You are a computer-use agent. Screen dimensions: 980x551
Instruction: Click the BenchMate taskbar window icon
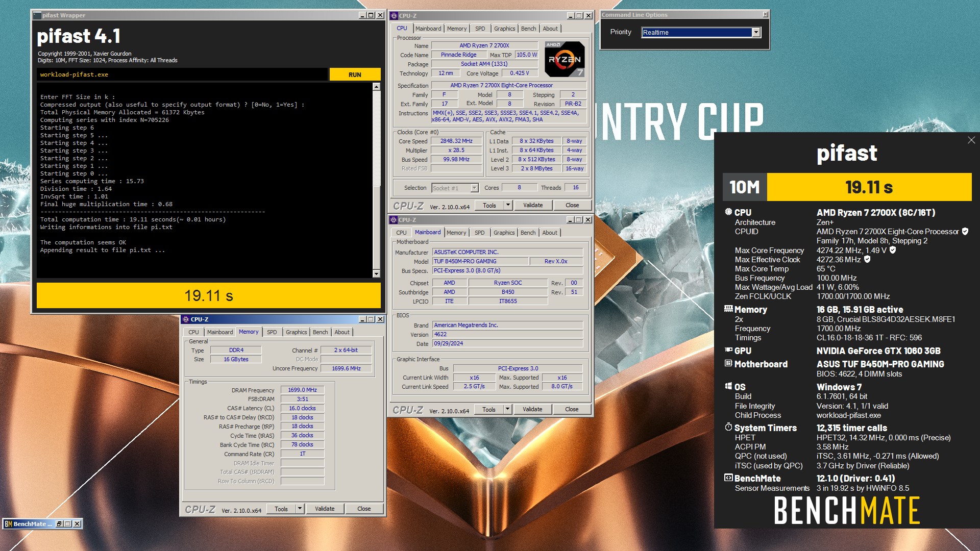[8, 524]
